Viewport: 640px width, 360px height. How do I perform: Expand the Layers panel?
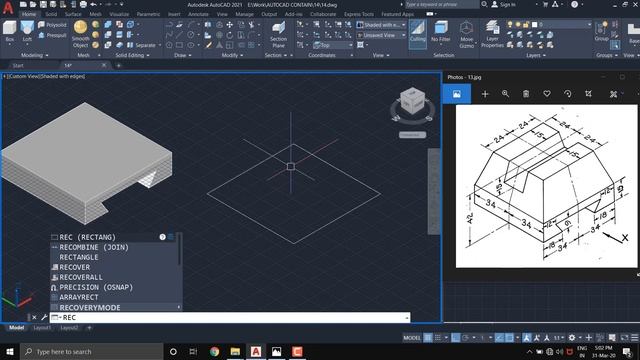coord(536,55)
